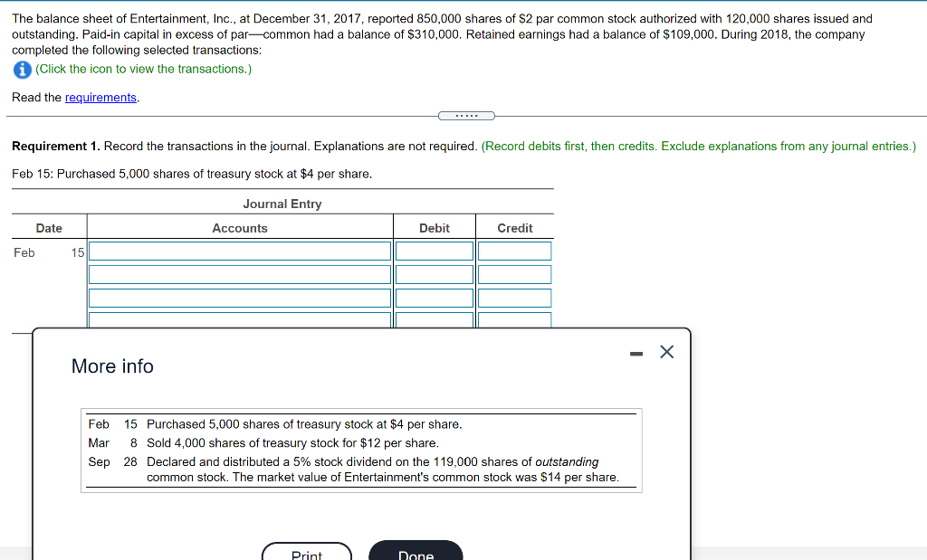Viewport: 927px width, 560px height.
Task: Open the second row Accounts selector
Action: click(x=240, y=273)
